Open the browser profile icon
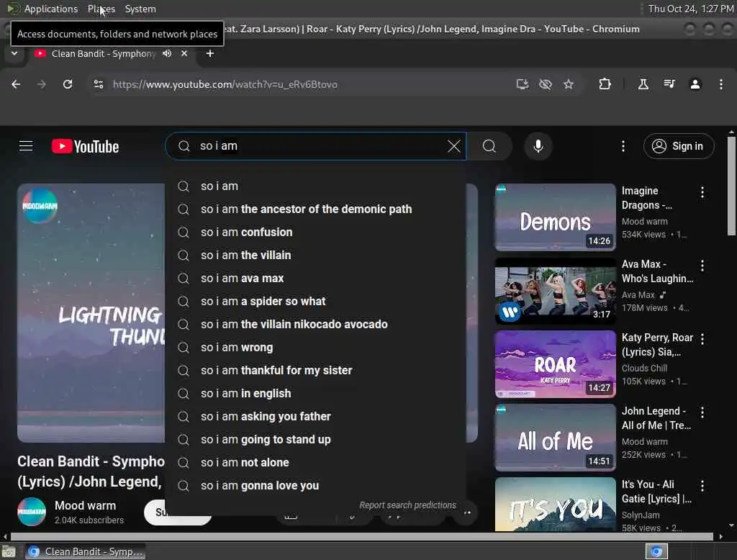This screenshot has width=737, height=560. pos(695,84)
